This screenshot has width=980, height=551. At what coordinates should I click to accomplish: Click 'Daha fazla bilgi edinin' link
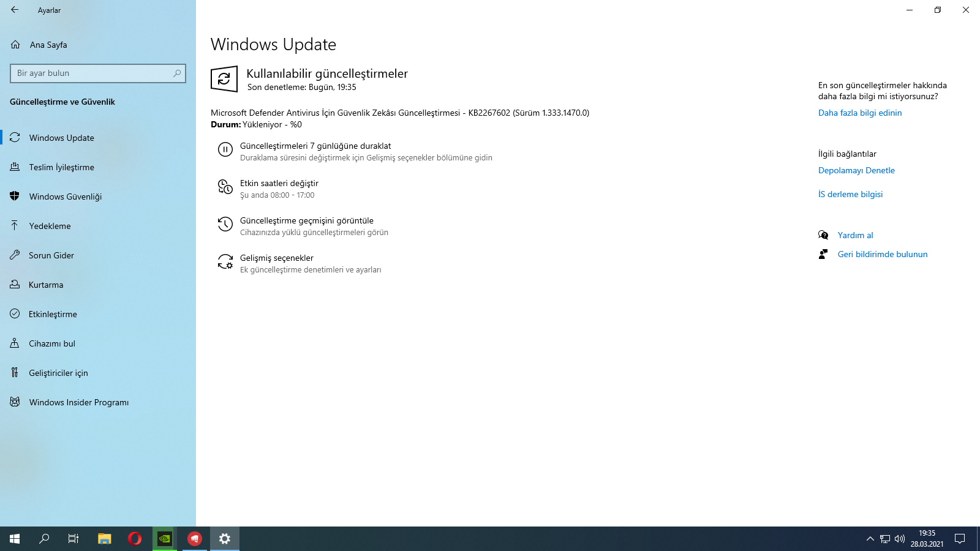[860, 113]
